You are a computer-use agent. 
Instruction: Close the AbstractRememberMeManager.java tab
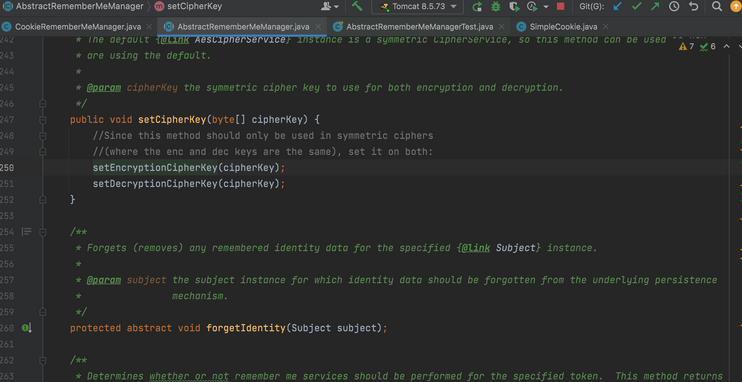(318, 27)
